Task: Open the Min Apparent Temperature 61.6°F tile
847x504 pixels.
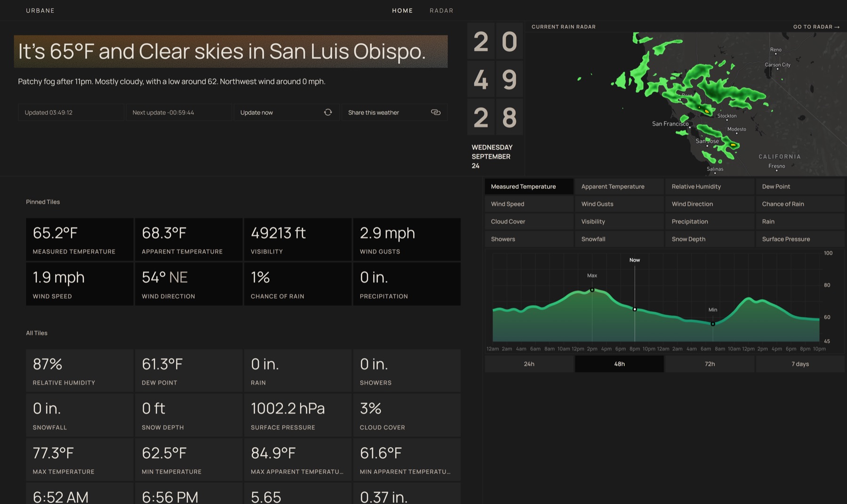Action: (x=407, y=460)
